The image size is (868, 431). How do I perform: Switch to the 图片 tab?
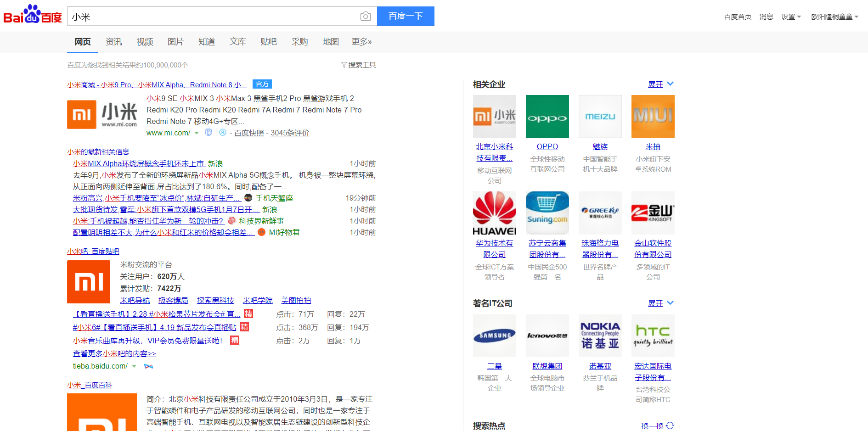pyautogui.click(x=175, y=42)
